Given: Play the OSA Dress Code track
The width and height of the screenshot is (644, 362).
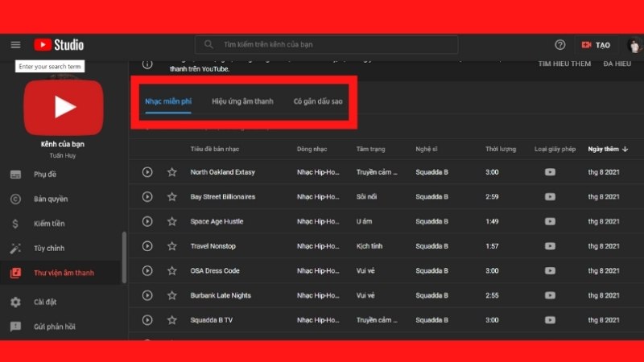Looking at the screenshot, I should coord(147,270).
